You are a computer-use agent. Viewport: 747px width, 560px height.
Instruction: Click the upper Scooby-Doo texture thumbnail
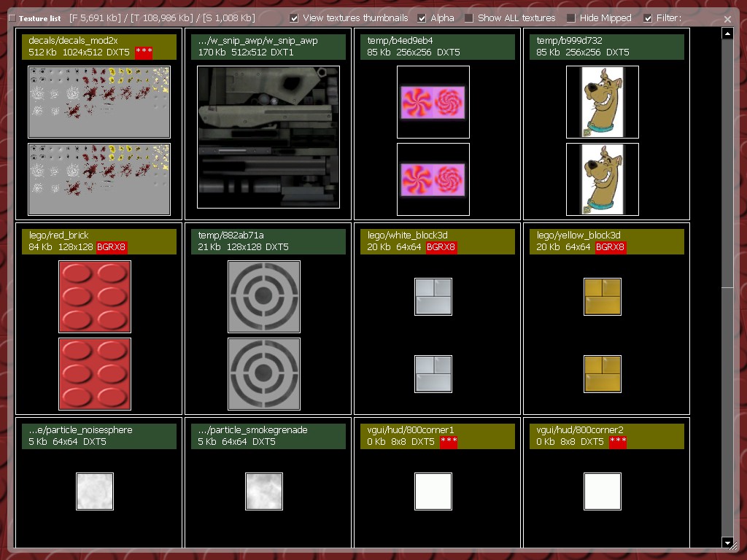[x=602, y=102]
